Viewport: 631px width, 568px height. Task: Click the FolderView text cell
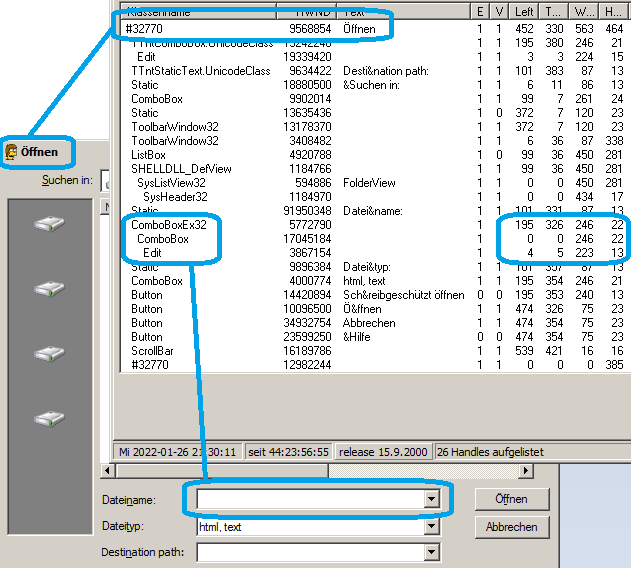pos(369,183)
